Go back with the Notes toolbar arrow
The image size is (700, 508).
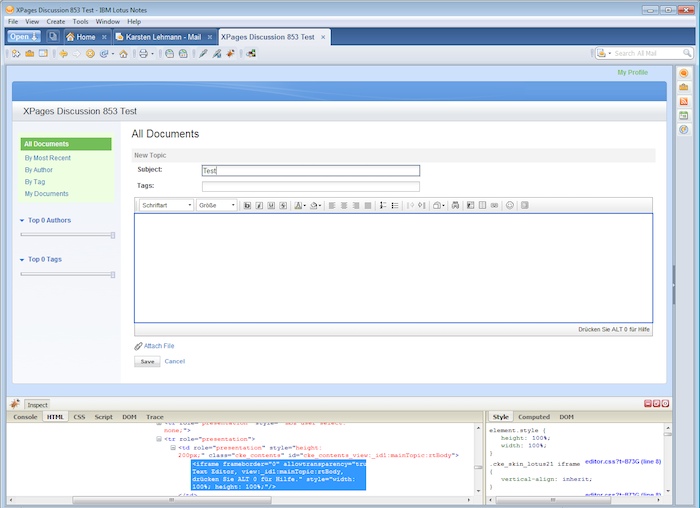pos(63,54)
